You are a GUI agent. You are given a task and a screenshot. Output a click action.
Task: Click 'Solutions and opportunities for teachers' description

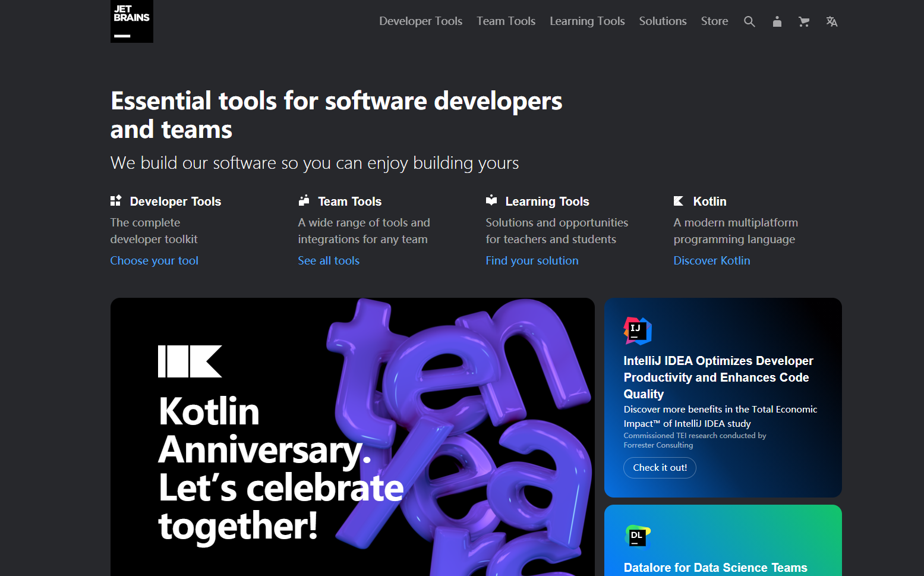(557, 231)
